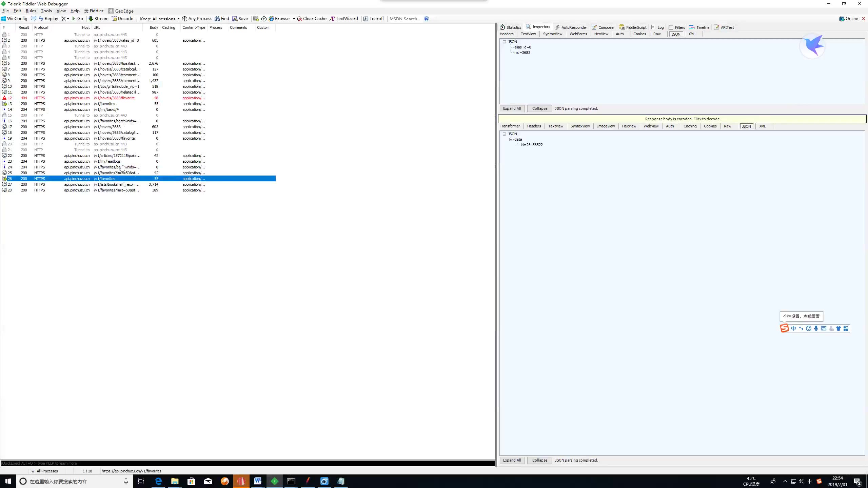Click the upper Expand All button
This screenshot has height=488, width=868.
click(512, 108)
